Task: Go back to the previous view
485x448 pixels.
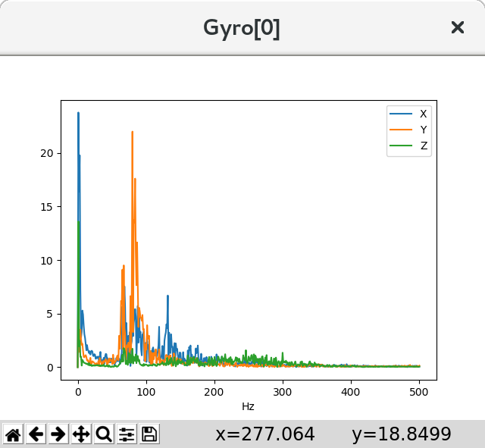Action: [x=36, y=434]
